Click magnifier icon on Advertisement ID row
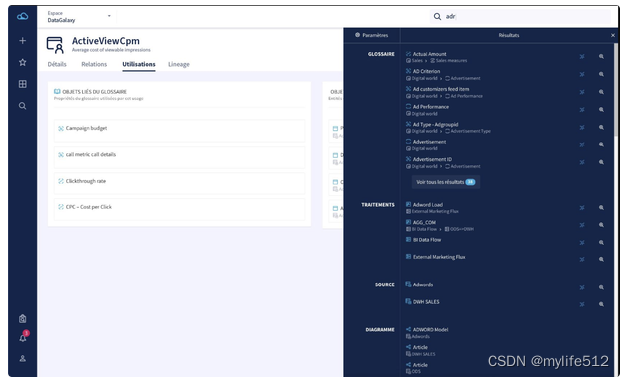The height and width of the screenshot is (379, 625). point(601,162)
